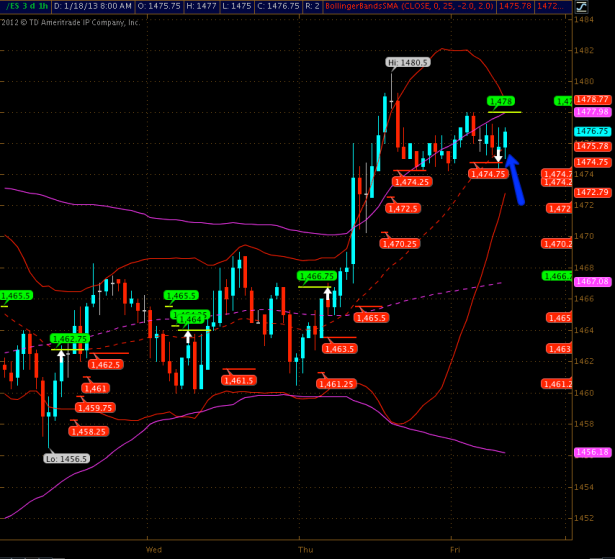Viewport: 615px width, 559px height.
Task: Click the red 1,470.25 price label on the chart
Action: pos(399,243)
